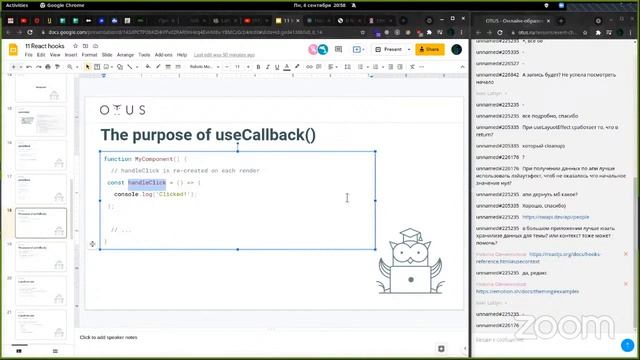
Task: Open the emotion.sh theming link in chat
Action: pos(527,291)
